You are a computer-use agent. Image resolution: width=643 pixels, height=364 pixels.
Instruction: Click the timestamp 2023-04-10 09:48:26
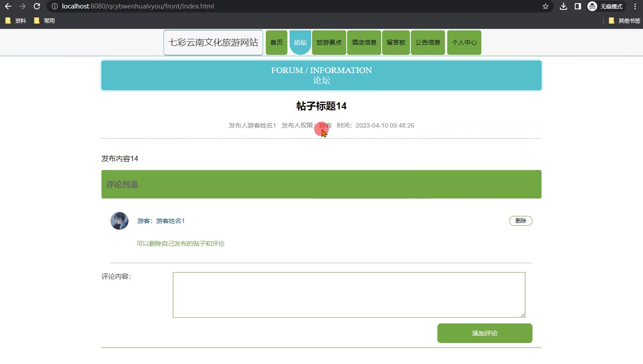point(385,126)
